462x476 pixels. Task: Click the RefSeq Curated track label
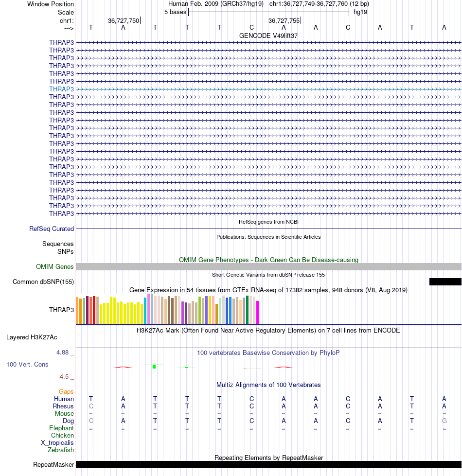pos(52,229)
